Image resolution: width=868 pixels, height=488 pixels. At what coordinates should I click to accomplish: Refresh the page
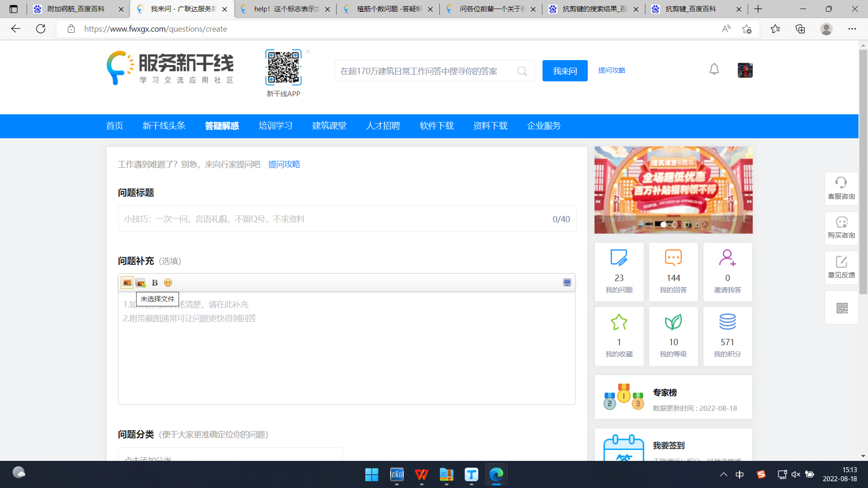tap(41, 29)
